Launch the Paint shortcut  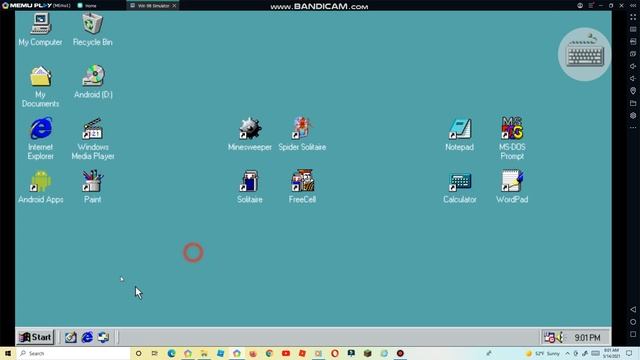click(x=93, y=187)
